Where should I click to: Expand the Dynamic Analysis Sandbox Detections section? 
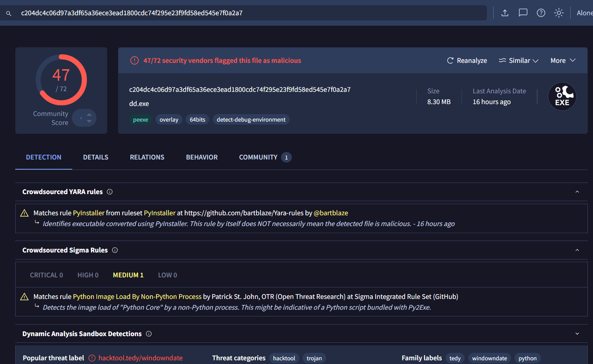coord(577,334)
